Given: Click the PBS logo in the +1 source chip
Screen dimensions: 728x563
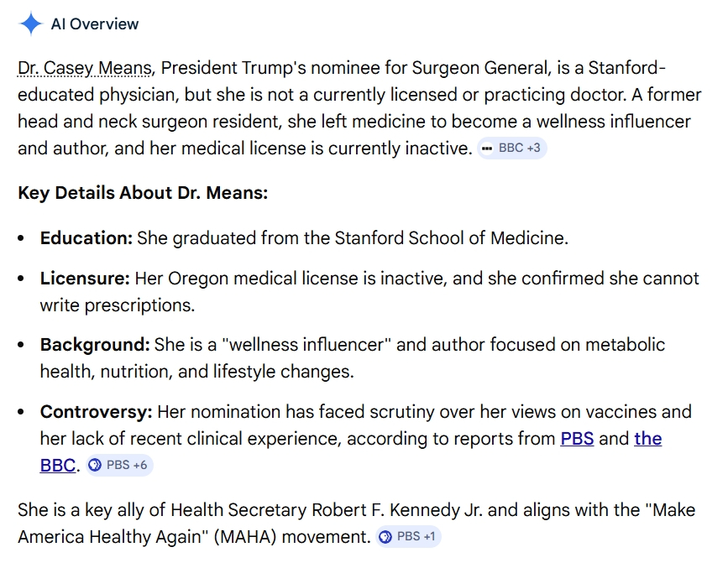Looking at the screenshot, I should click(x=385, y=536).
